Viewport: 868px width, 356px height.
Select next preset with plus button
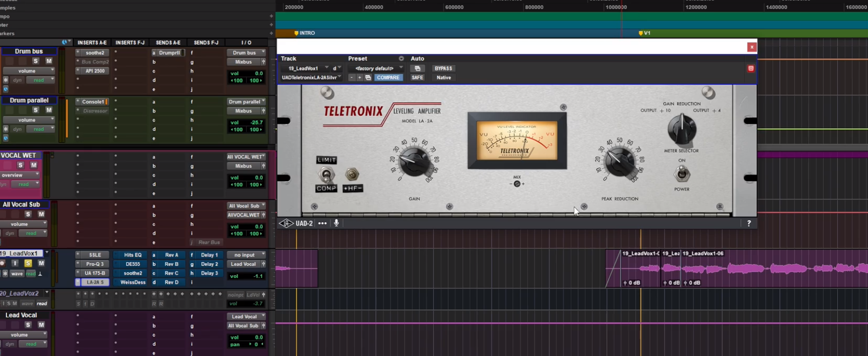[359, 78]
